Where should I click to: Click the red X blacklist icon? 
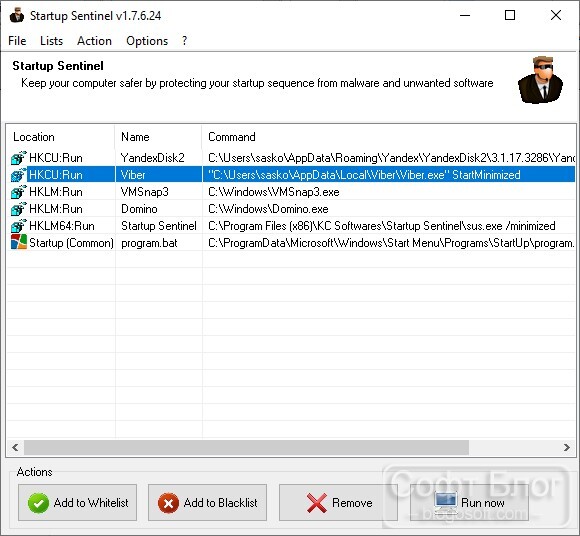tap(168, 503)
